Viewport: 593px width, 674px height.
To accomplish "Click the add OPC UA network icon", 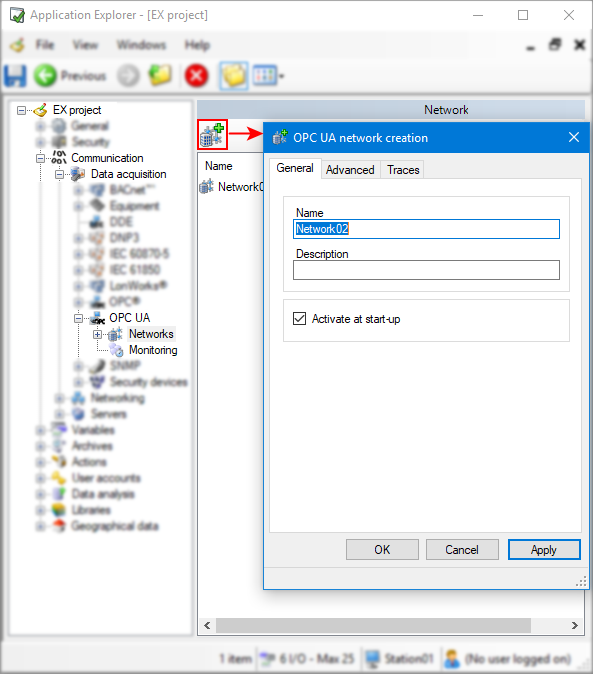I will 212,135.
